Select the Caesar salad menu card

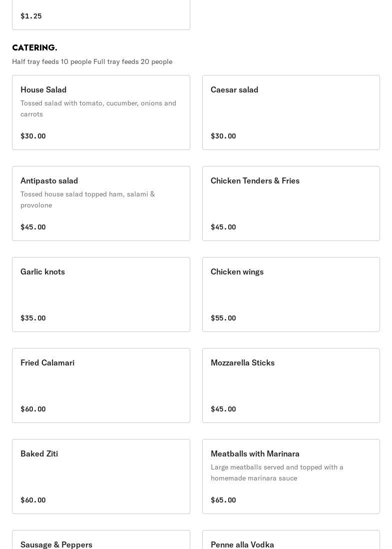click(291, 112)
